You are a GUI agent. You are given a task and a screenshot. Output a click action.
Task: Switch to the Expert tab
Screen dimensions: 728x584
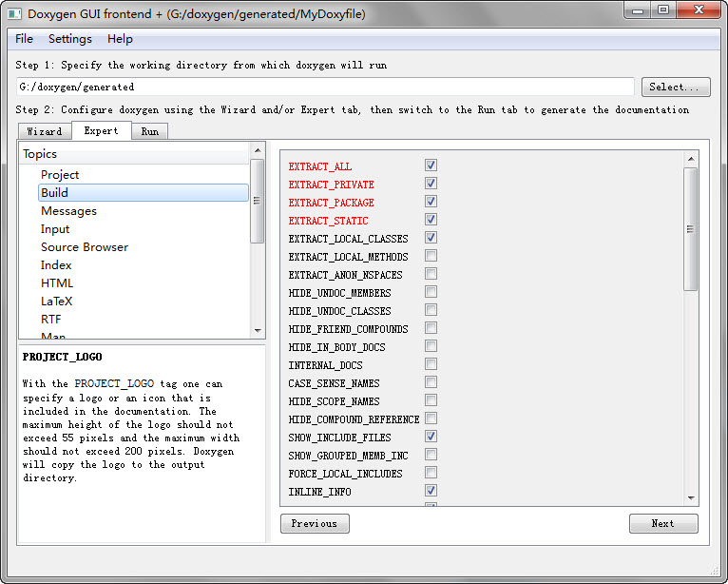tap(101, 130)
